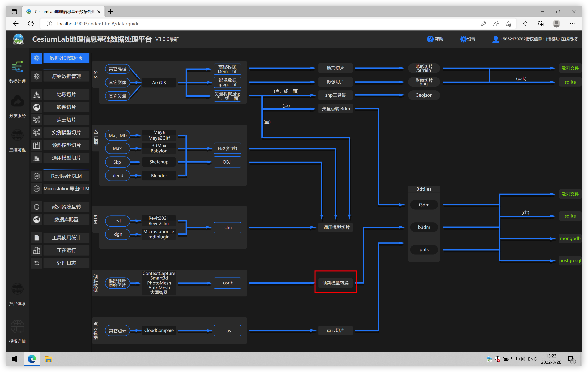Screen dimensions: 588x372
Task: Click the 处理日志 back-arrow icon
Action: tap(37, 263)
